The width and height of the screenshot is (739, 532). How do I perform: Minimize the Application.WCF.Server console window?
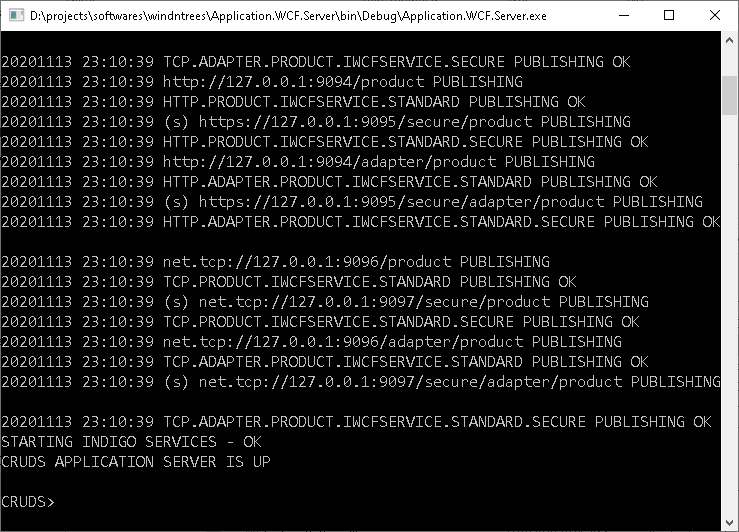click(624, 15)
